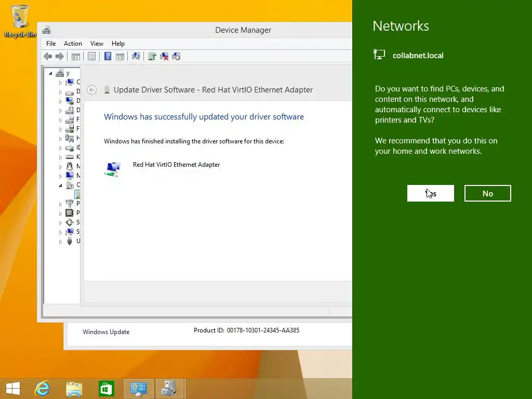This screenshot has width=532, height=399.
Task: Expand the Display adapters tree node
Action: (60, 101)
